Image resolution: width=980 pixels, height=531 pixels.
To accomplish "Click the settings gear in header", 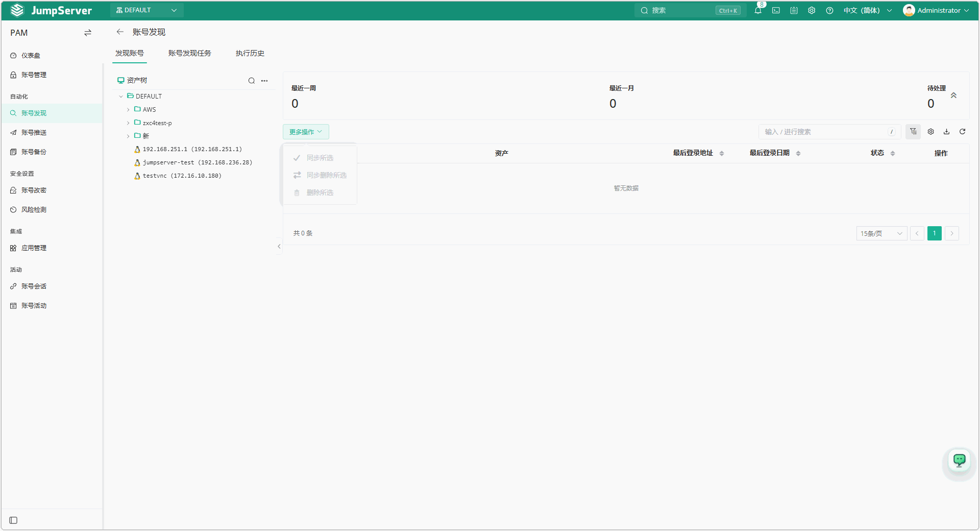I will (x=812, y=10).
